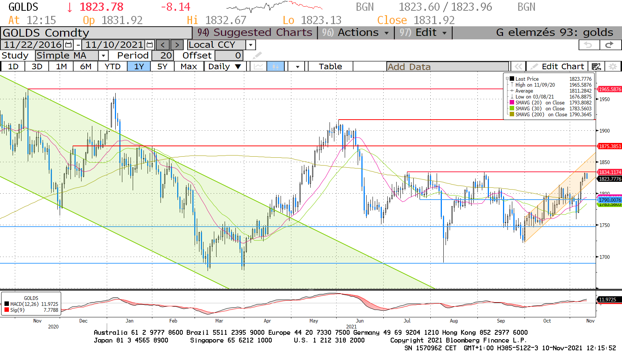Click the 1823.7776 last price axis label
622x364 pixels.
pos(610,179)
